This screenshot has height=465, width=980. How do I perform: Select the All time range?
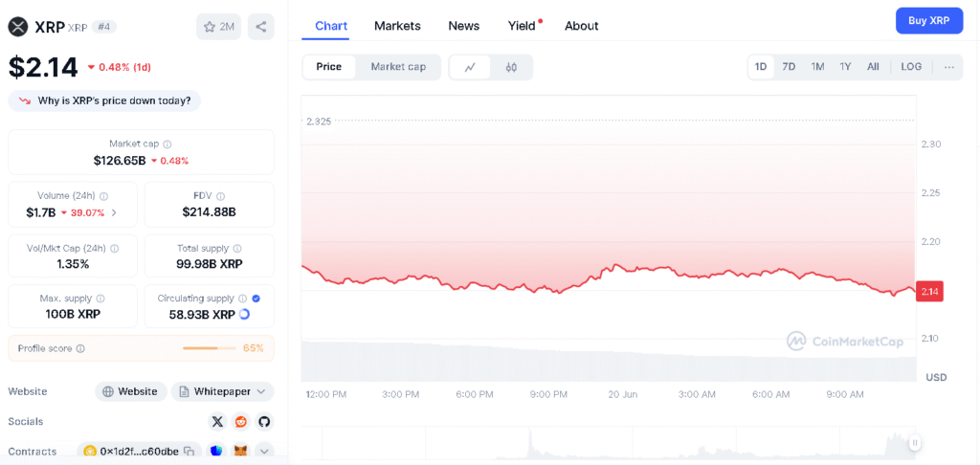pyautogui.click(x=873, y=67)
